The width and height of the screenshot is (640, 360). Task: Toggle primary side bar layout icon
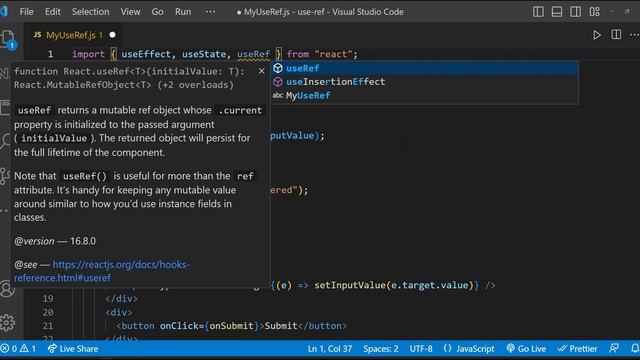tap(538, 12)
